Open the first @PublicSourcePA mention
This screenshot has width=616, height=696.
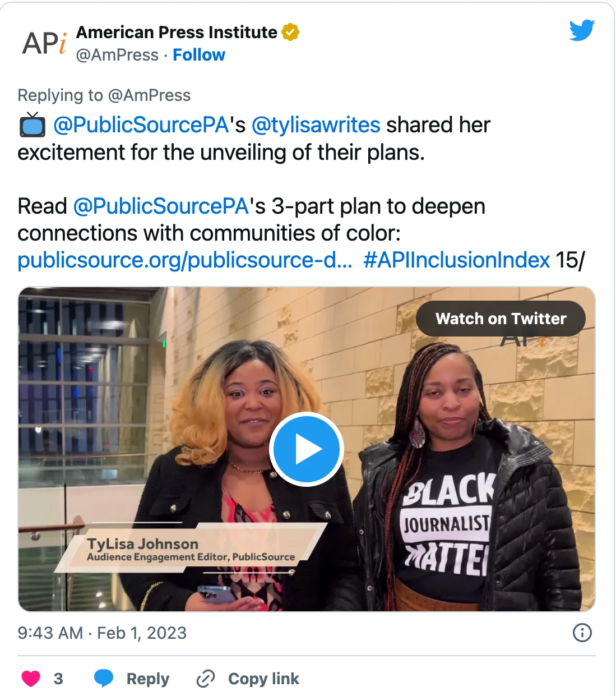click(141, 125)
